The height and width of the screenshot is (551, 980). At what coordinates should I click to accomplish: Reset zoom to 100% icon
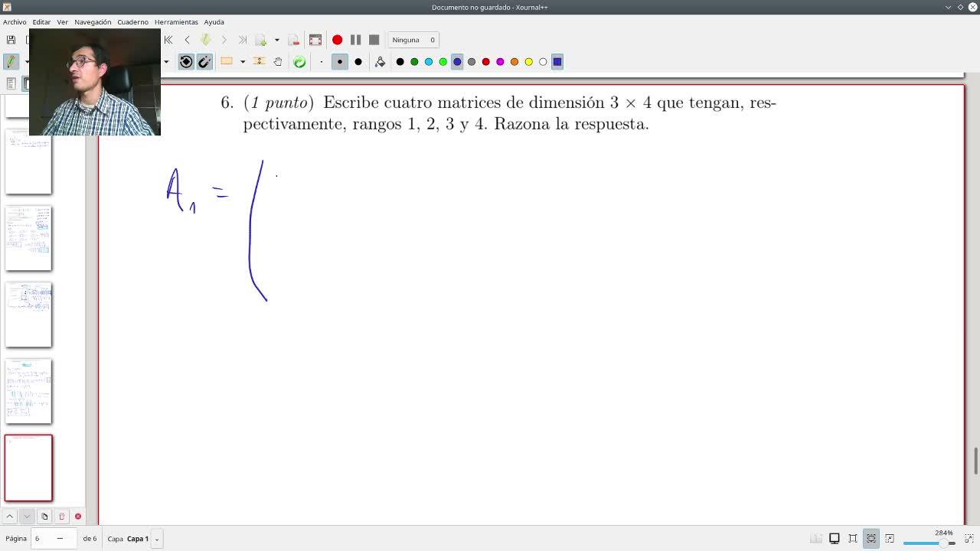[x=890, y=539]
